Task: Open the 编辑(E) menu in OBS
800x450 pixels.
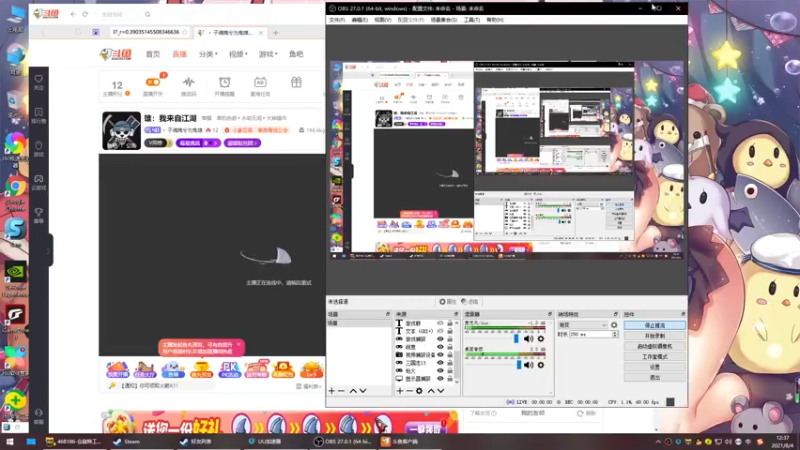Action: [360, 20]
